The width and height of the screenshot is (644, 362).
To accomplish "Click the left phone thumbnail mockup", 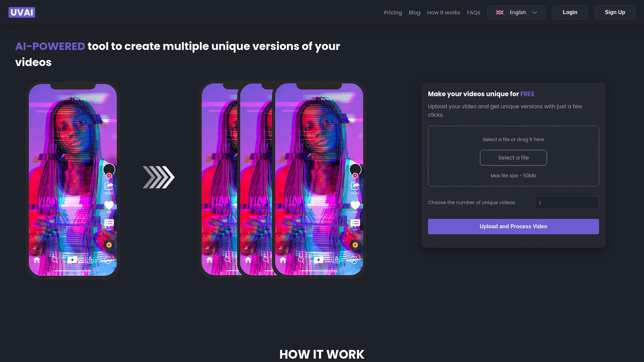I will [x=72, y=179].
